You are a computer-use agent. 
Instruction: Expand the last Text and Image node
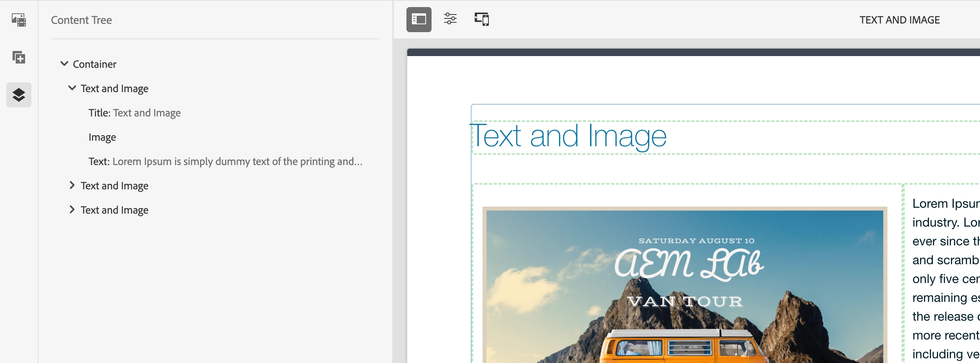72,209
